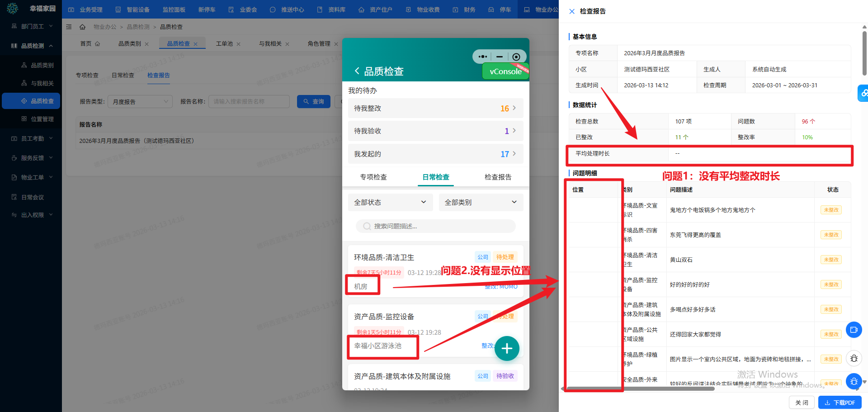Select the 专项检查 tab on main page

(87, 75)
